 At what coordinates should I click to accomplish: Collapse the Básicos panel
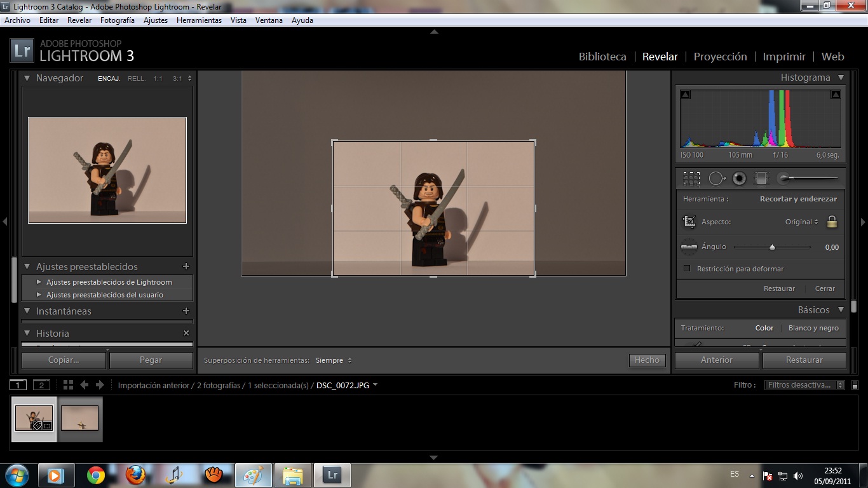(x=841, y=310)
